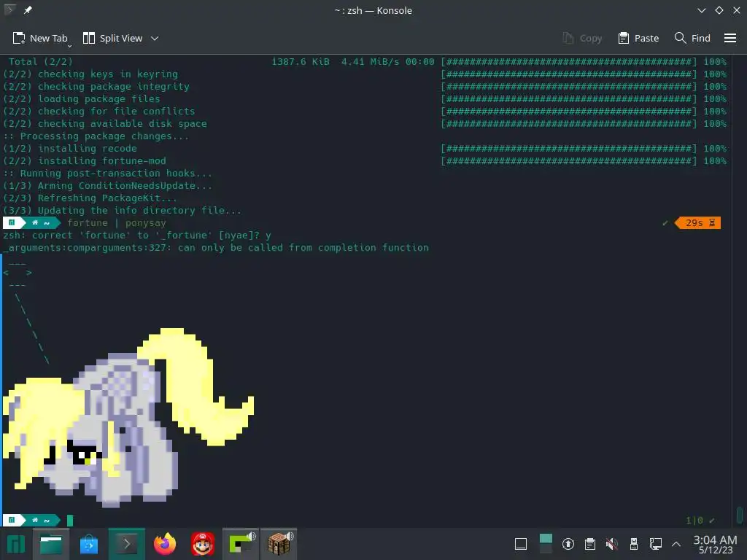The image size is (747, 560).
Task: Open the network connections tray icon
Action: click(656, 544)
